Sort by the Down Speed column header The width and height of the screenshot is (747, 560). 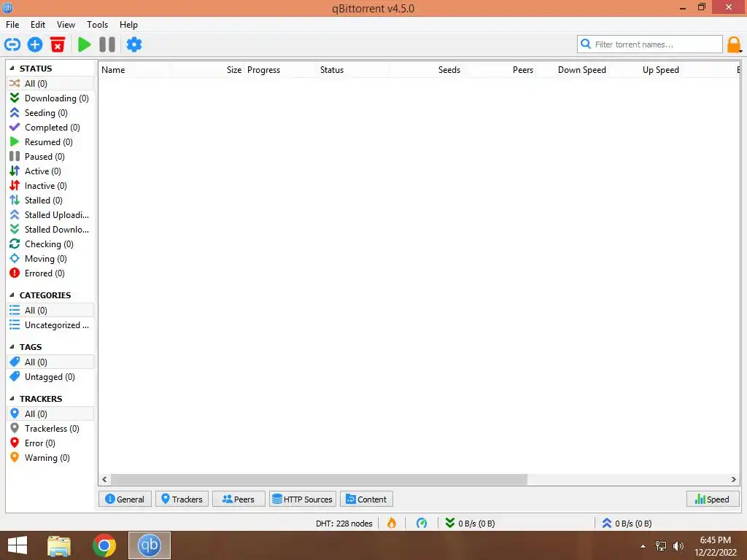point(572,69)
